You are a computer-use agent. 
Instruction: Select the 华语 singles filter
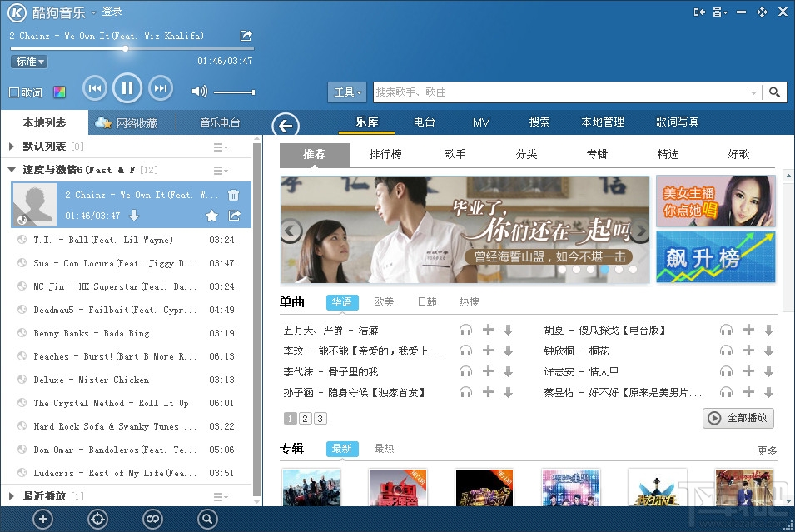342,302
